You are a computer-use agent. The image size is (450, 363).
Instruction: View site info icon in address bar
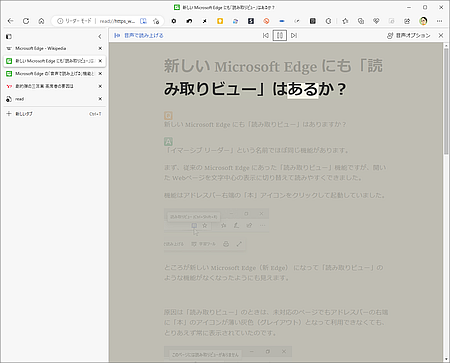(60, 21)
